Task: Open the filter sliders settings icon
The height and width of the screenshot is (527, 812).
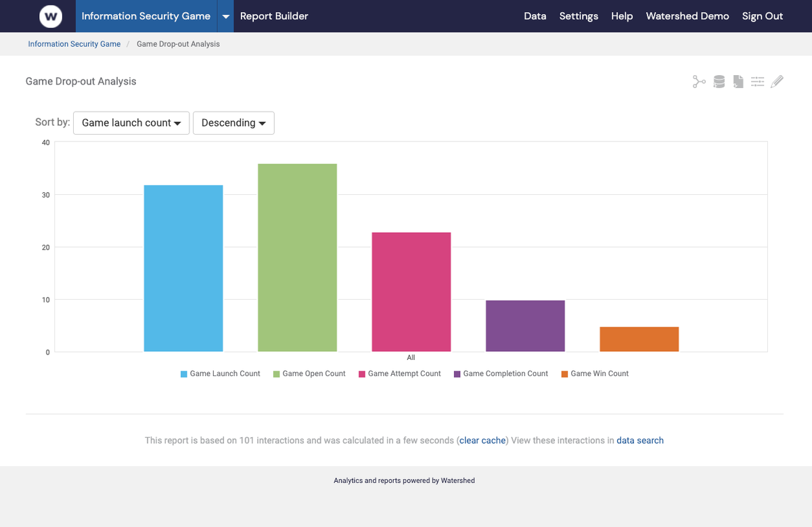Action: (x=757, y=82)
